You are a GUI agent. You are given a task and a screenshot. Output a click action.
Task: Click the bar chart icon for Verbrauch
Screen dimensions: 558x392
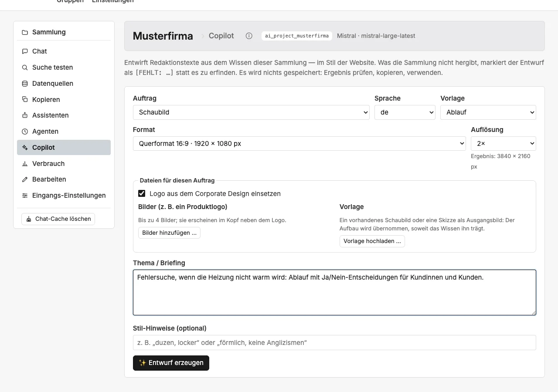click(x=25, y=164)
